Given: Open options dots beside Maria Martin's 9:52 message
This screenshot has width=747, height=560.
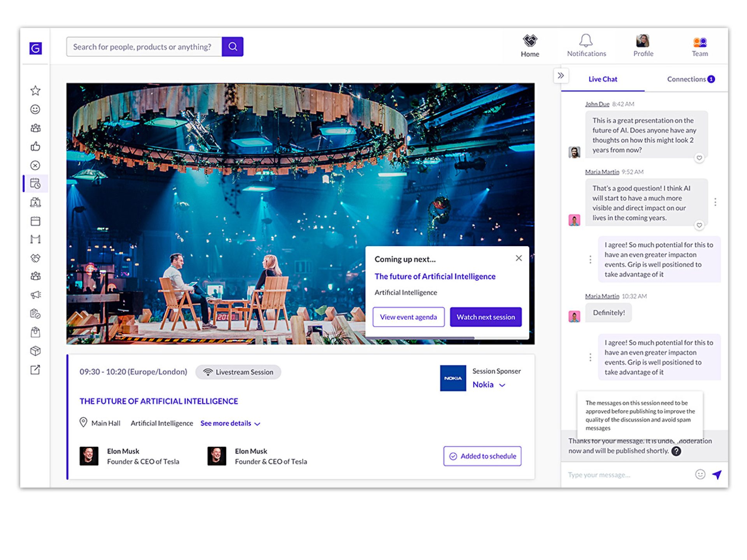Looking at the screenshot, I should click(715, 202).
